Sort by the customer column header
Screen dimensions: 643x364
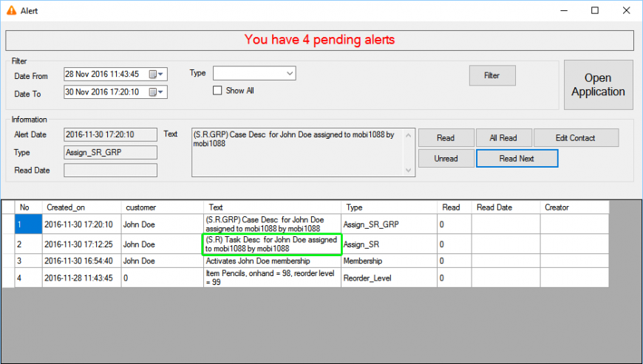pyautogui.click(x=163, y=207)
